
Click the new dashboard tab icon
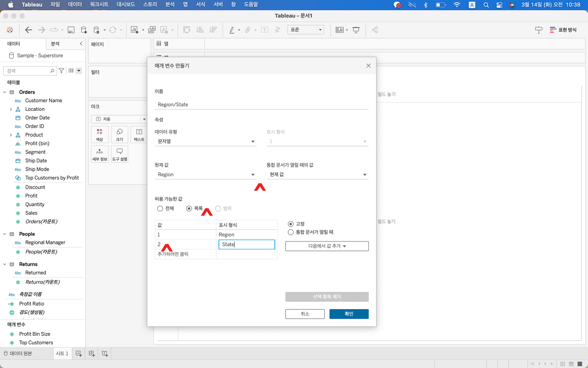(92, 353)
